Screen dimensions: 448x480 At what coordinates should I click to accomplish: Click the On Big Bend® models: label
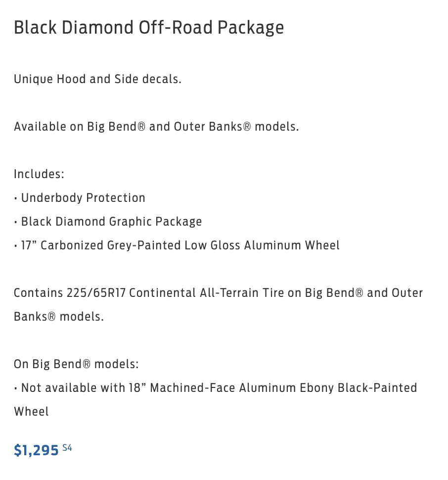coord(76,364)
